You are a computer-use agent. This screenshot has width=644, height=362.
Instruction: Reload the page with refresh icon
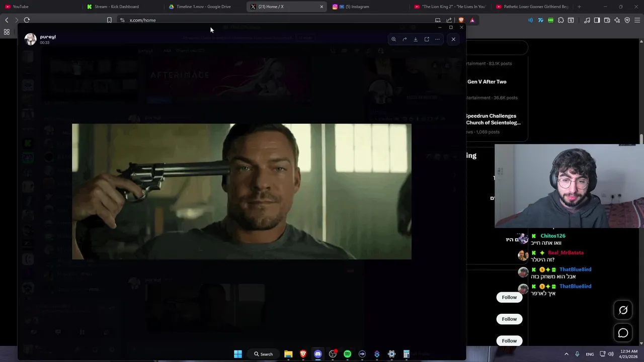coord(27,20)
